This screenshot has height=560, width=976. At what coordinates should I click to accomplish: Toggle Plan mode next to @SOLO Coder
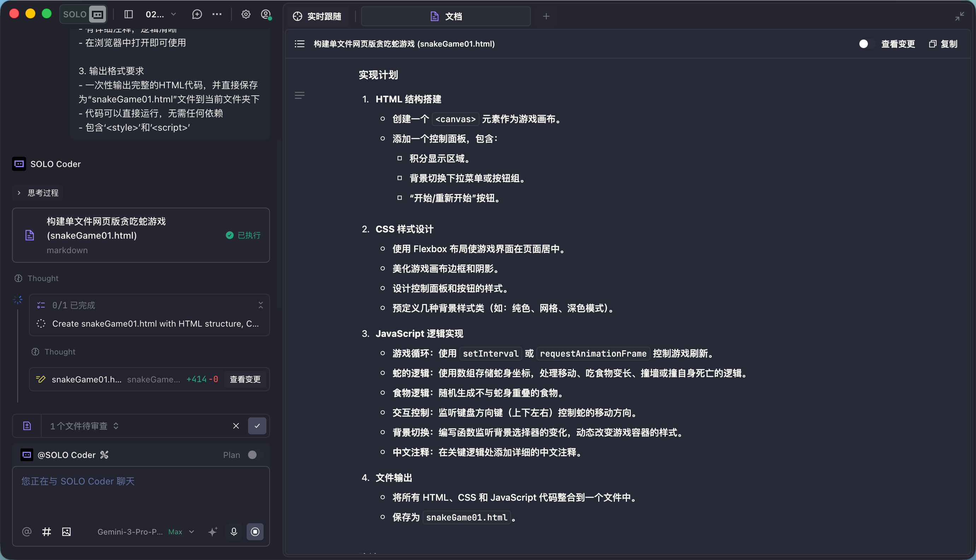pos(252,455)
